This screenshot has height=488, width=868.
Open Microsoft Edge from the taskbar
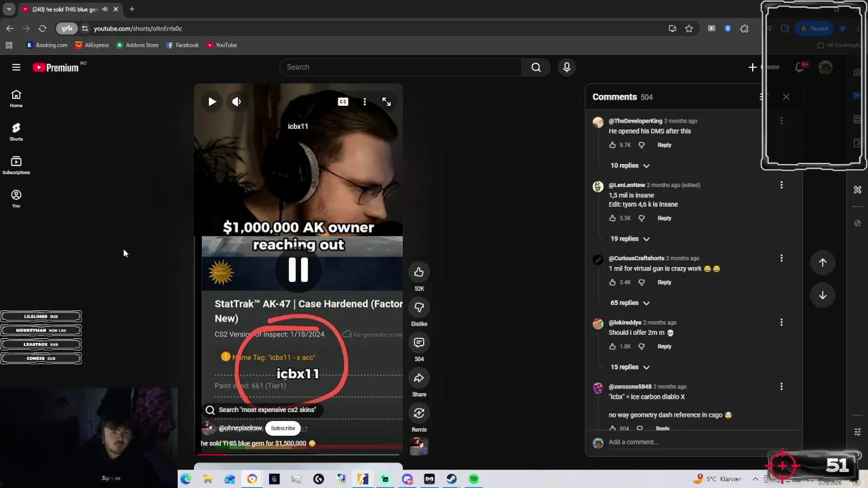click(x=185, y=479)
